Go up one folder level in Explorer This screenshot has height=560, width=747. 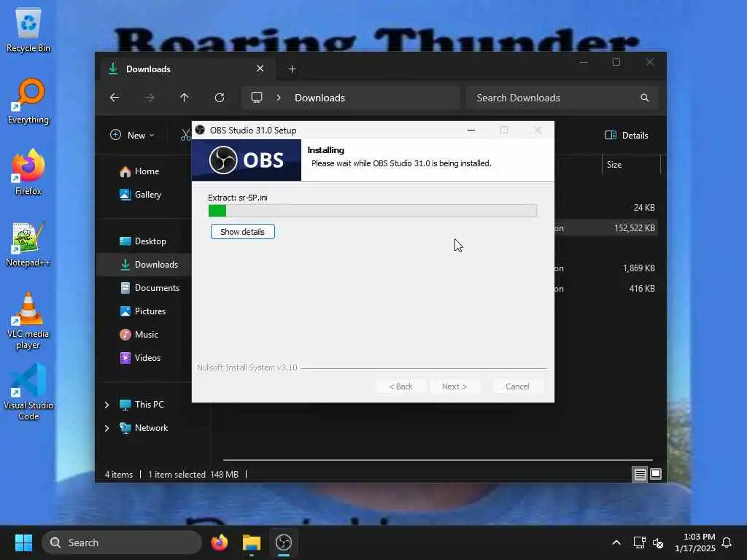[185, 98]
